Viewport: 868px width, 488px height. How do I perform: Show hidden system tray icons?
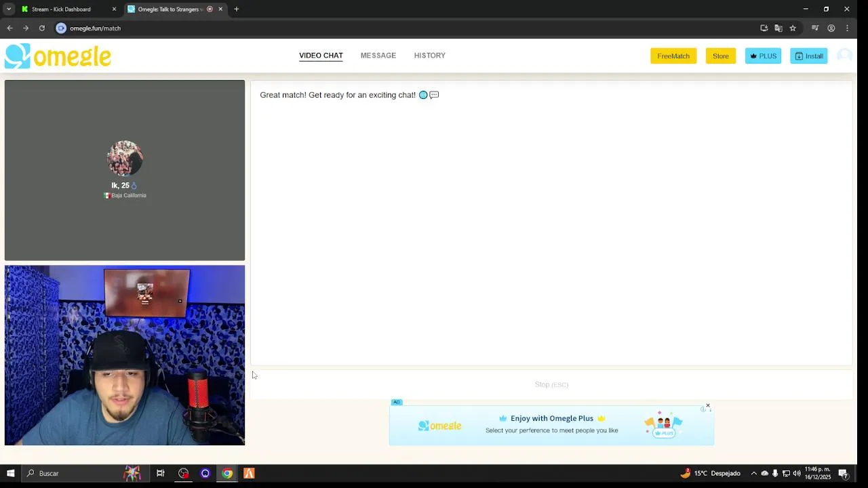click(x=753, y=473)
